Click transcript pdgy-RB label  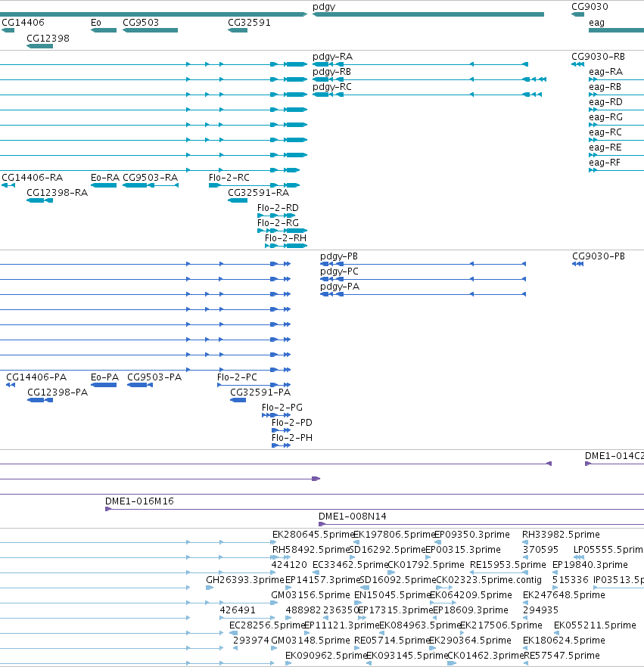(331, 72)
